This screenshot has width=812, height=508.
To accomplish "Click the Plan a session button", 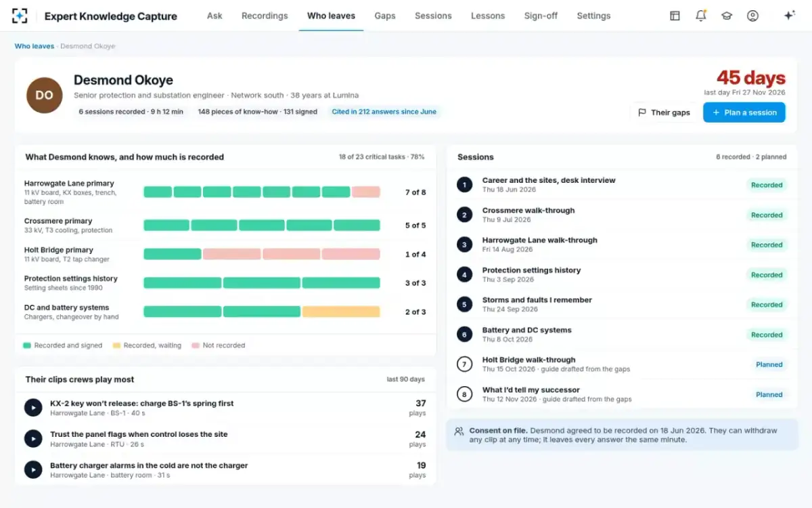I will [744, 112].
